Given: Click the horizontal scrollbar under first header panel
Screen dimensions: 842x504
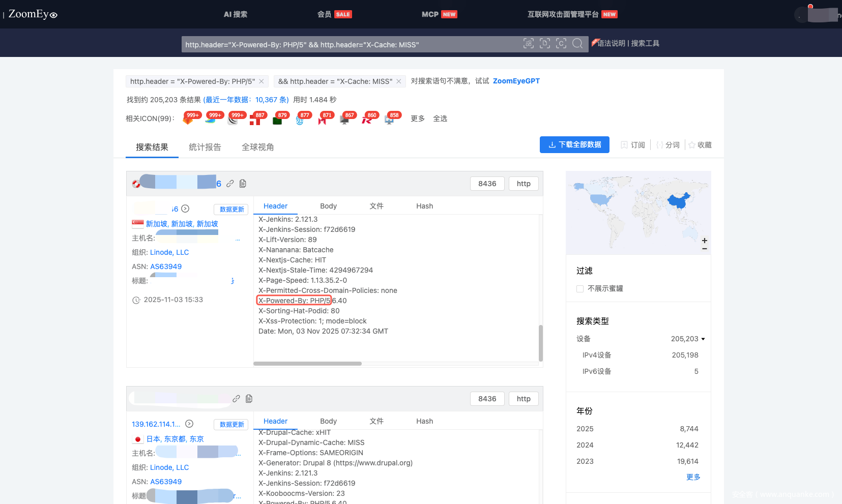Looking at the screenshot, I should coord(307,364).
